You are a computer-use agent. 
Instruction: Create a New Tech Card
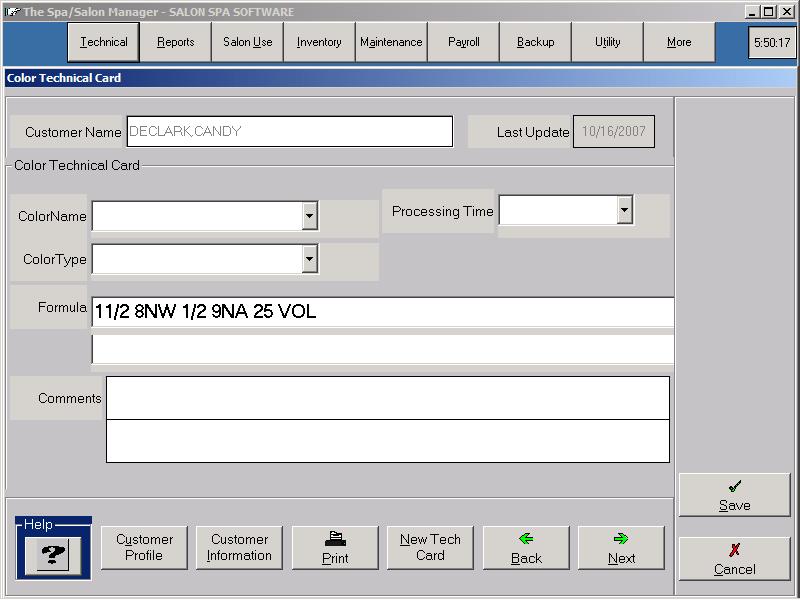[x=430, y=548]
